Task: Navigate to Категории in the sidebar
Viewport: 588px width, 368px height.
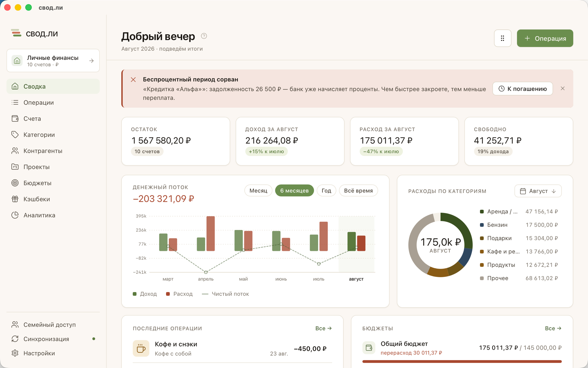Action: coord(53,134)
